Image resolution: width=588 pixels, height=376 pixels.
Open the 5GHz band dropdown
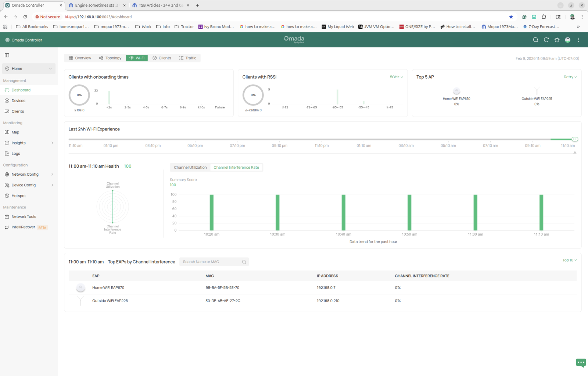click(x=396, y=77)
